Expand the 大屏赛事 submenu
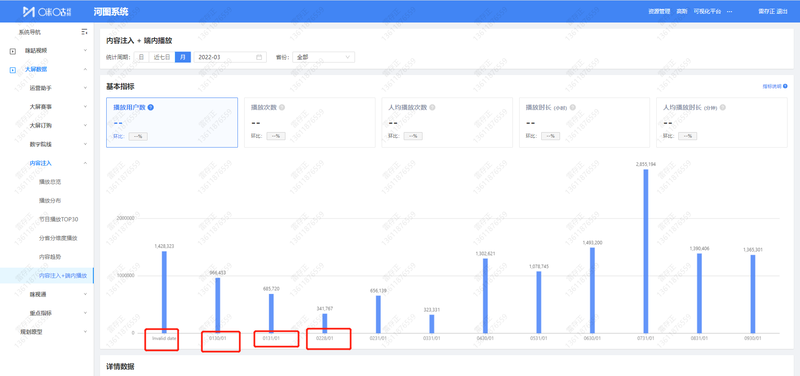 85,107
